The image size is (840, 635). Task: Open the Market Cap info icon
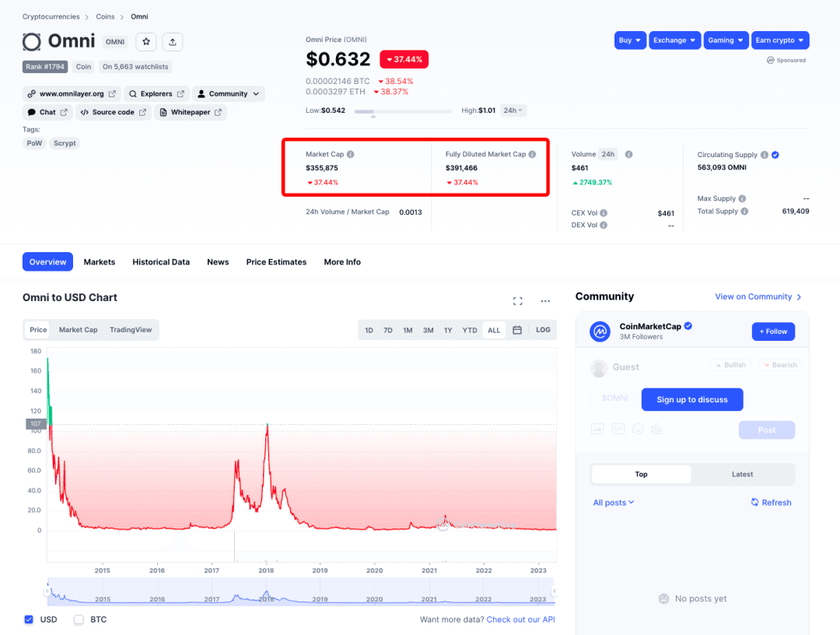click(x=350, y=154)
